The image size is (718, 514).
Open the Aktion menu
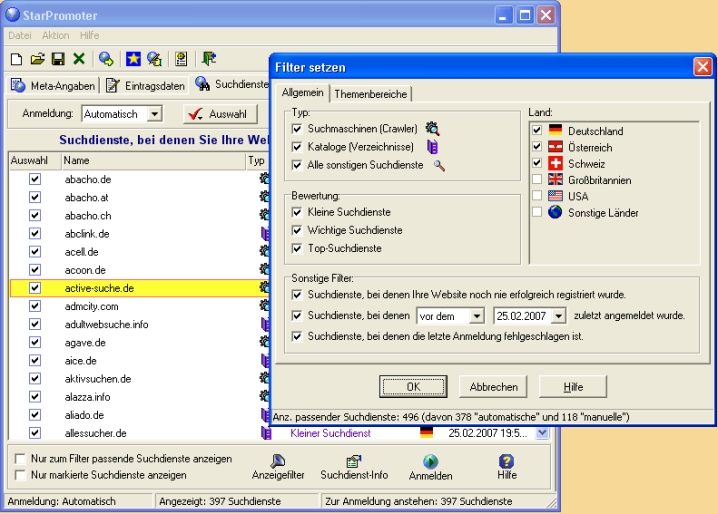55,36
